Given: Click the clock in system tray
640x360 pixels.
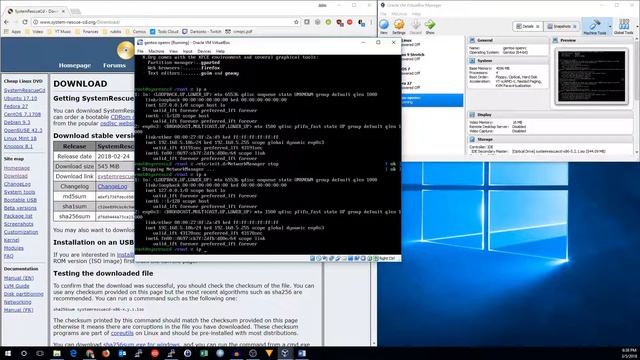Looking at the screenshot, I should (x=630, y=353).
